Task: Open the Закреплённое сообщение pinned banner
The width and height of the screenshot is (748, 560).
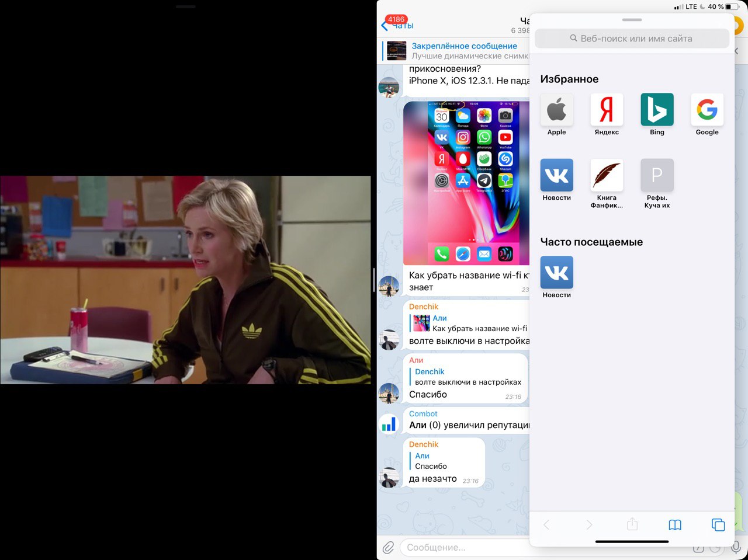Action: (x=456, y=51)
